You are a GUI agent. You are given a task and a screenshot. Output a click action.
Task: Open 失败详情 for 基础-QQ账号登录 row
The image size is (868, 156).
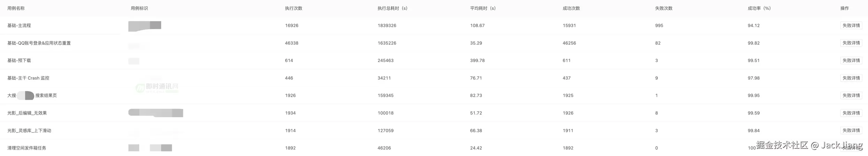pos(851,43)
